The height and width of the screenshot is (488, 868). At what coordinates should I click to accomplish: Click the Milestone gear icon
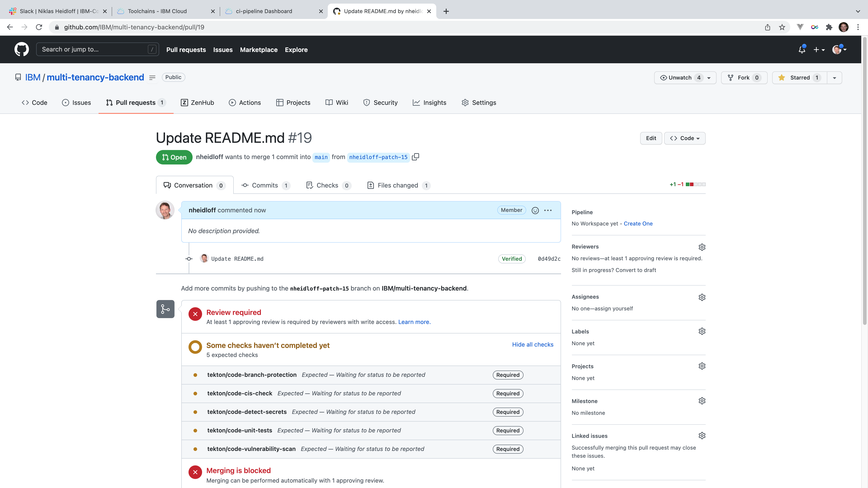click(x=702, y=401)
